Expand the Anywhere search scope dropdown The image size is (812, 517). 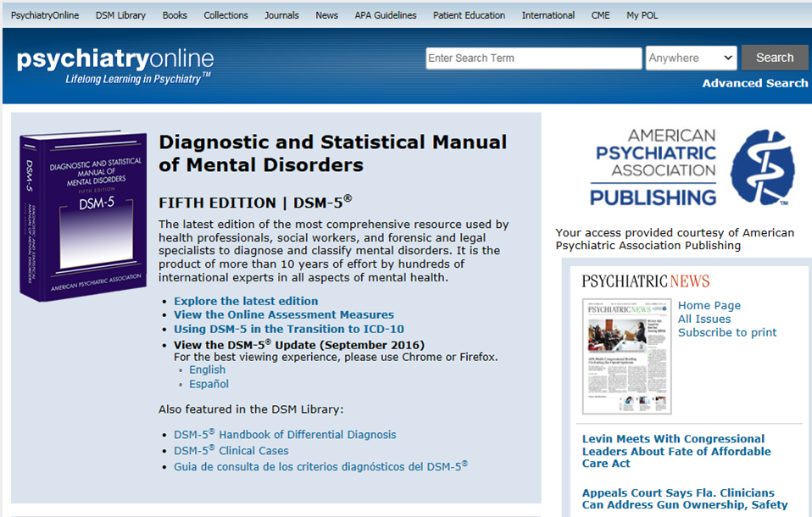pos(692,58)
